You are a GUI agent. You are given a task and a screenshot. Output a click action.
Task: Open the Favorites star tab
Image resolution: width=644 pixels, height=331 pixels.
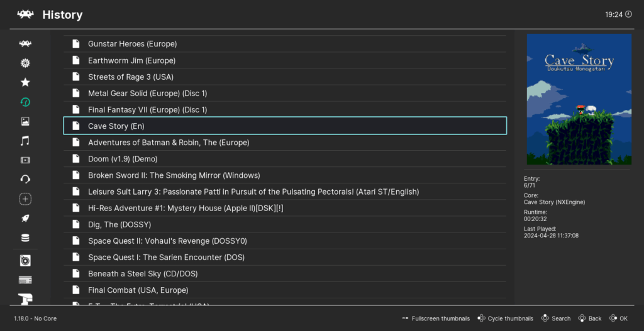click(x=25, y=82)
